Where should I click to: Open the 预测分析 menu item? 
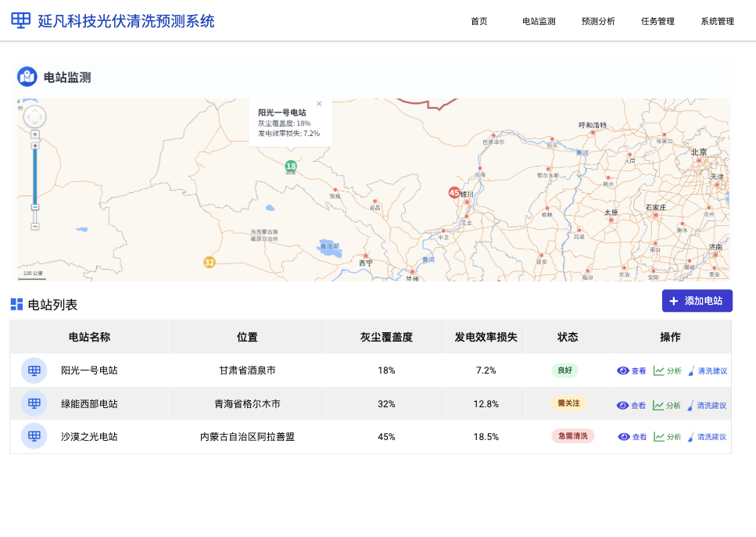598,21
